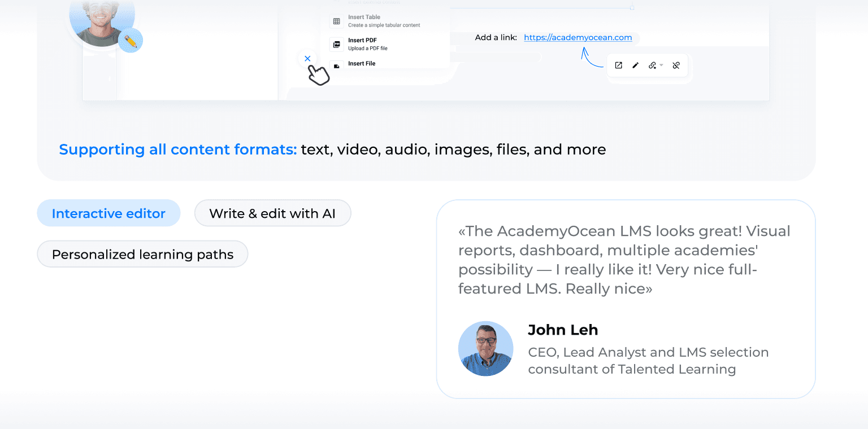Screen dimensions: 868x429
Task: Close the insert menu with blue X
Action: click(x=307, y=58)
